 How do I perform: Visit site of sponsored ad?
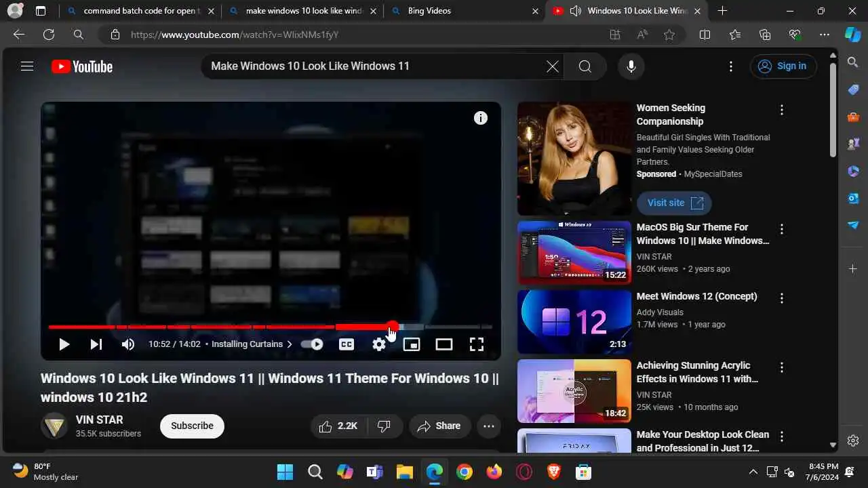point(674,203)
